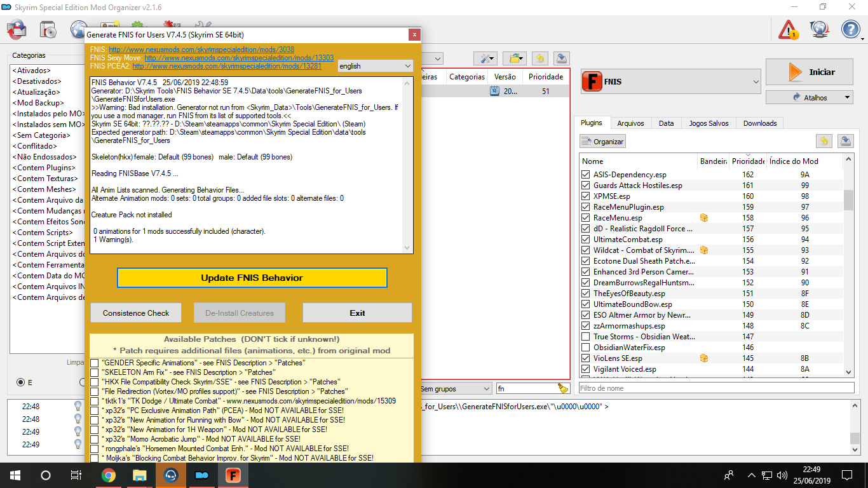Viewport: 868px width, 488px height.
Task: Tick the "SKELETON Arm Fix" patch checkbox
Action: tap(95, 372)
